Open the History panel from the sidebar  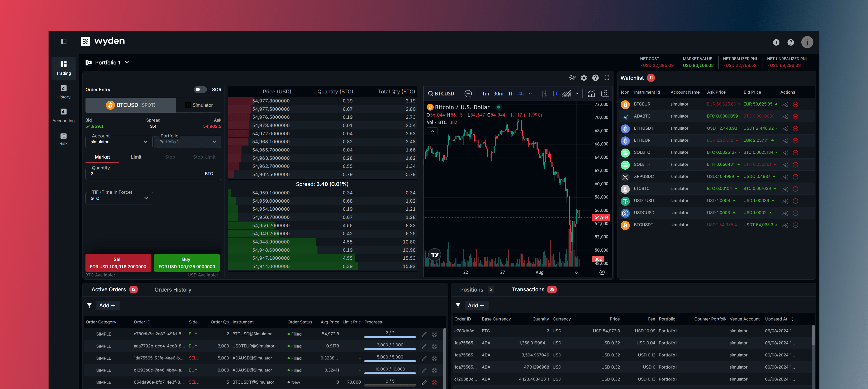[63, 91]
